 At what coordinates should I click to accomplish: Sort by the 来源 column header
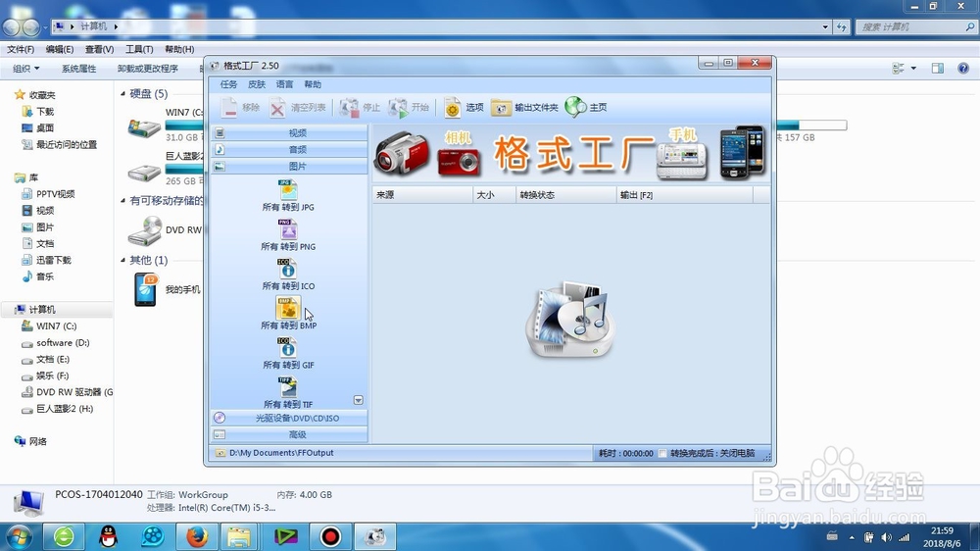(422, 195)
